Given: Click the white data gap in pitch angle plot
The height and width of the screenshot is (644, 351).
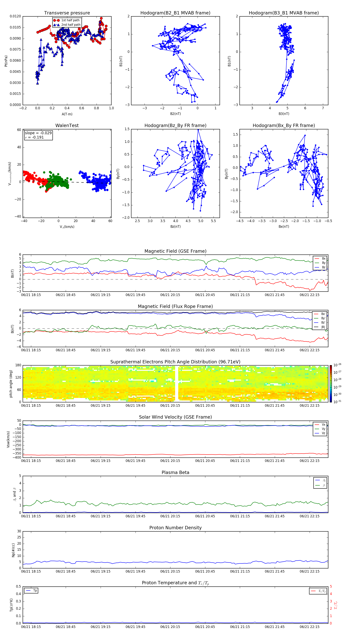Looking at the screenshot, I should click(x=177, y=383).
